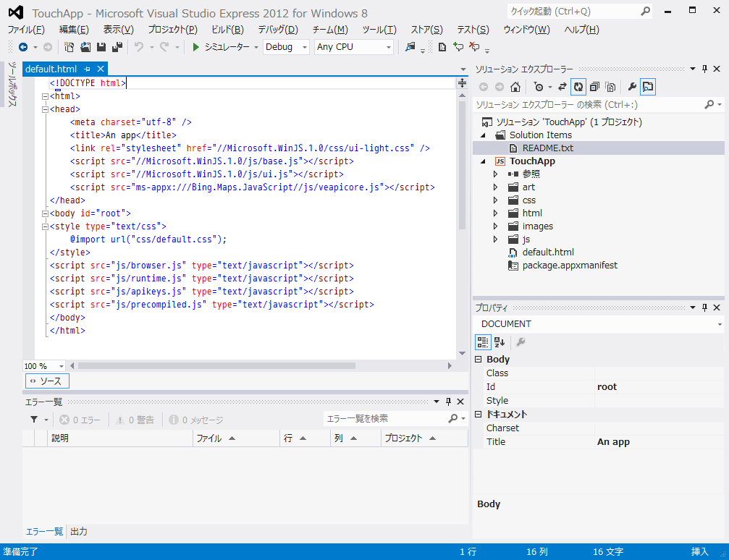Open the Any CPU platform dropdown
729x560 pixels.
coord(354,47)
